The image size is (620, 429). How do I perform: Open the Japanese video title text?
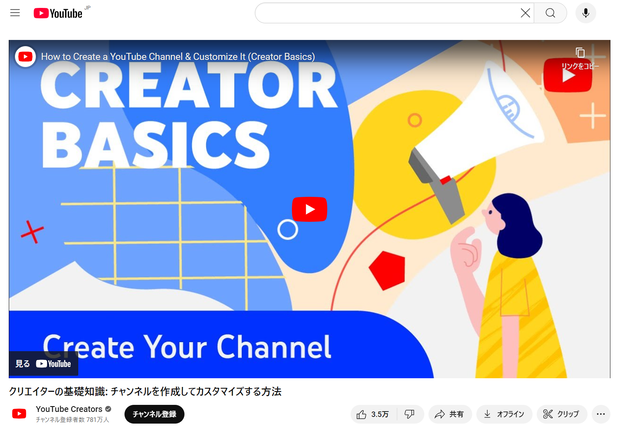[x=145, y=391]
